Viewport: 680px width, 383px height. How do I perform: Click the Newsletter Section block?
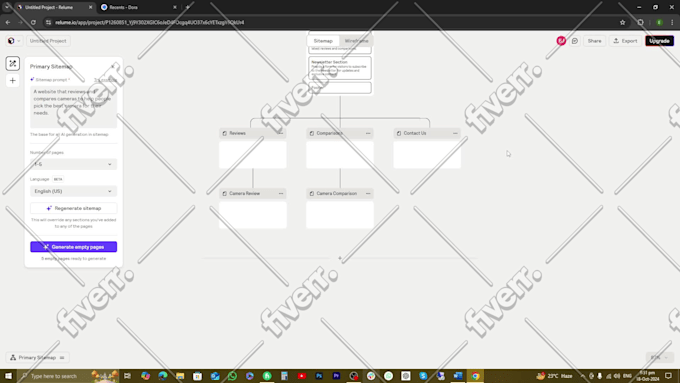point(340,68)
